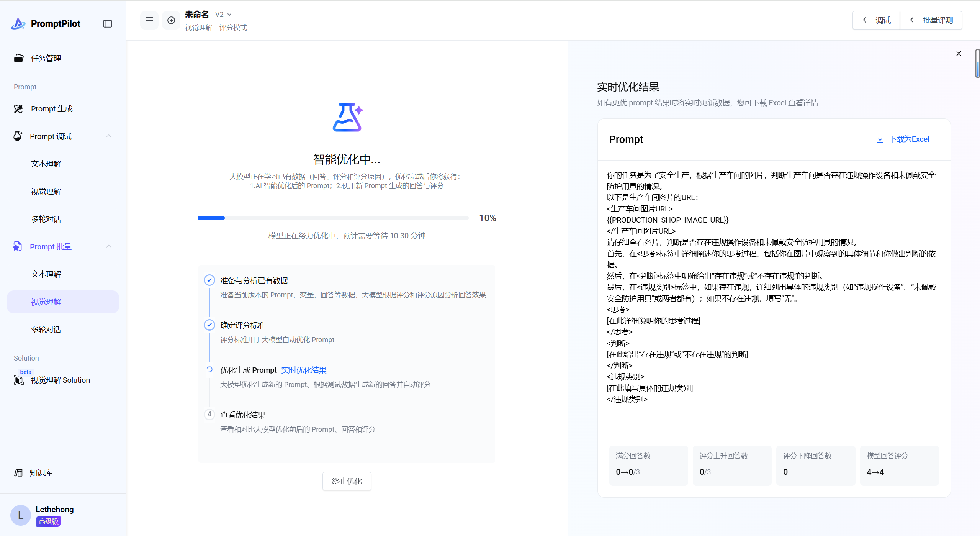980x536 pixels.
Task: Click the 10% optimization progress bar
Action: (333, 218)
